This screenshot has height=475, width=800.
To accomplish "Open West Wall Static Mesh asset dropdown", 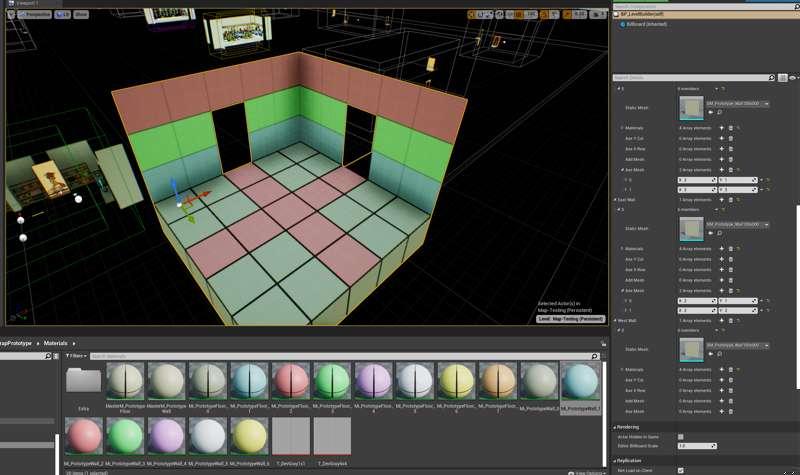I will click(x=738, y=345).
